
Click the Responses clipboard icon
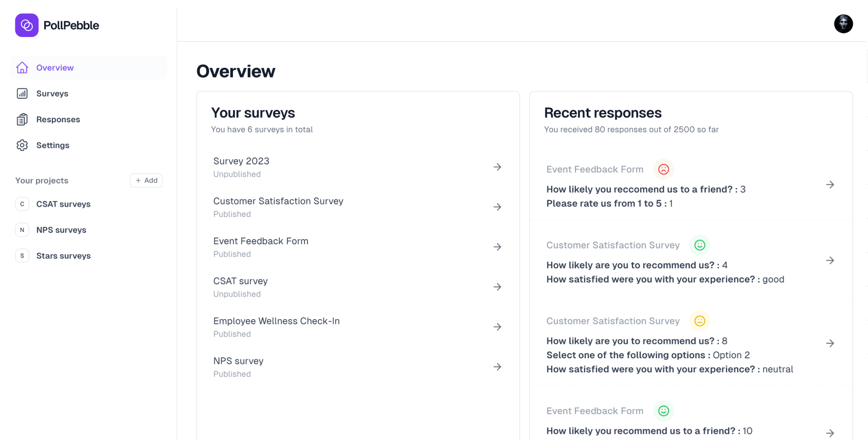(x=22, y=120)
